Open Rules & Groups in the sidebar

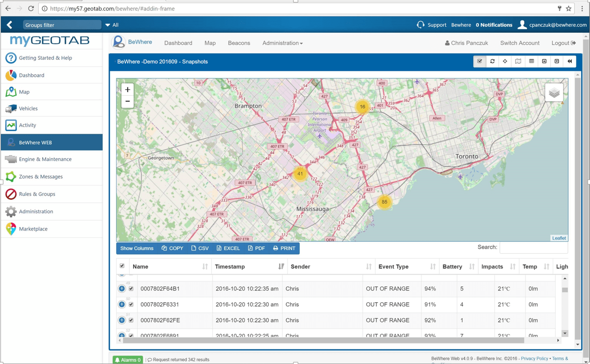[x=51, y=194]
